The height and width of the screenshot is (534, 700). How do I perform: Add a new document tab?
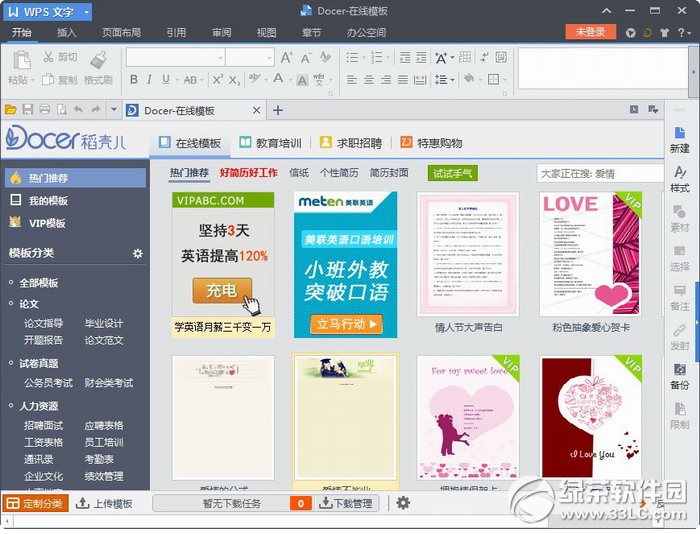pos(278,110)
